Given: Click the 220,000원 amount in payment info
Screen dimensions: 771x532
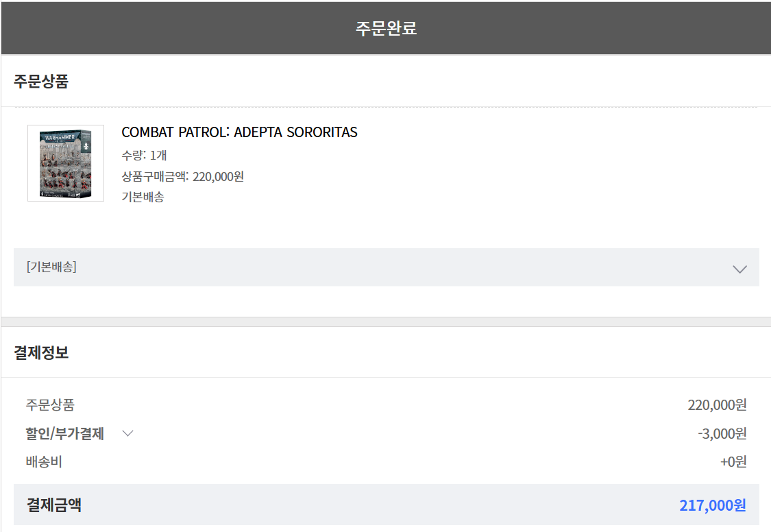Looking at the screenshot, I should [717, 405].
